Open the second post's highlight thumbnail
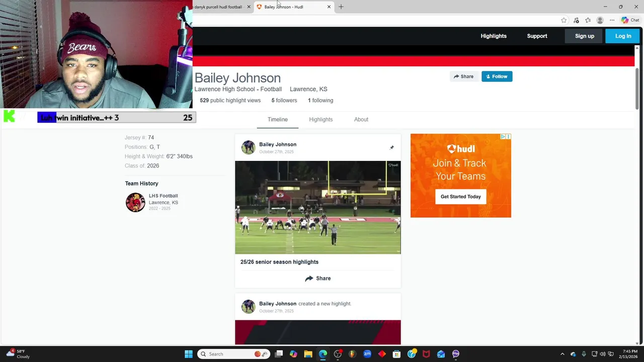Image resolution: width=644 pixels, height=362 pixels. click(318, 332)
